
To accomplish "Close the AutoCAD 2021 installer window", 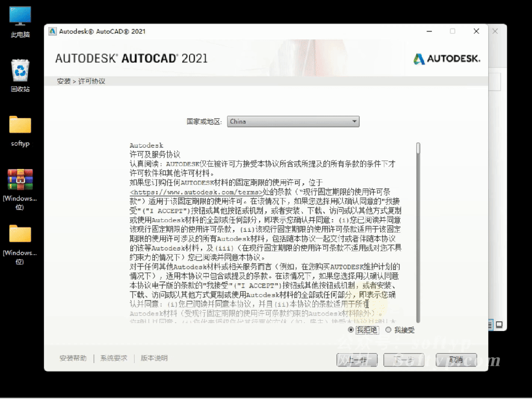I will tap(476, 31).
